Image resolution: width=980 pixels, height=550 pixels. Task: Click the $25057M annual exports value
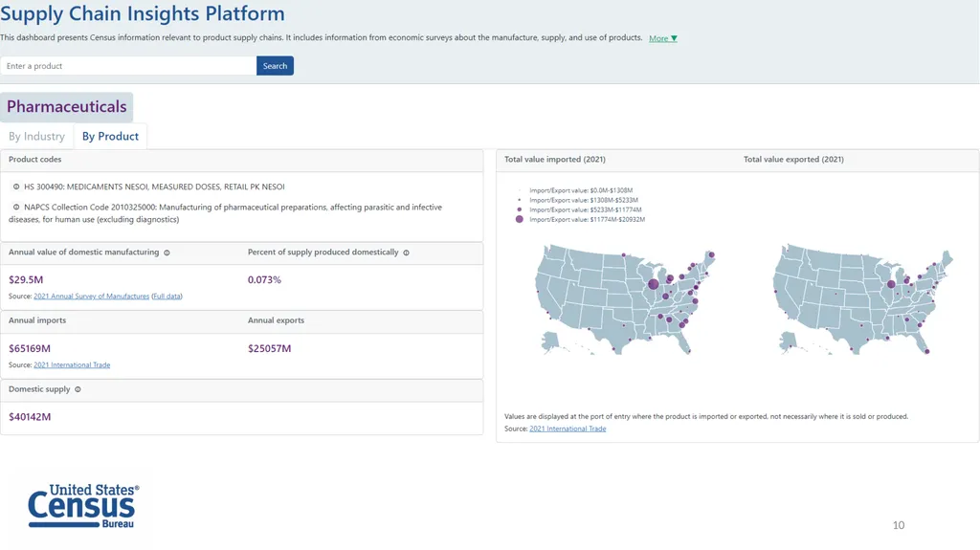(269, 348)
